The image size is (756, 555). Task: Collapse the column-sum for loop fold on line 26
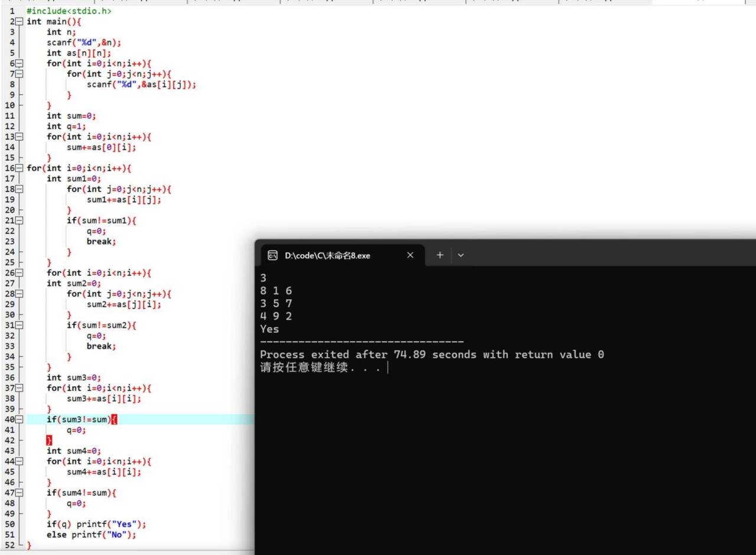click(x=19, y=272)
